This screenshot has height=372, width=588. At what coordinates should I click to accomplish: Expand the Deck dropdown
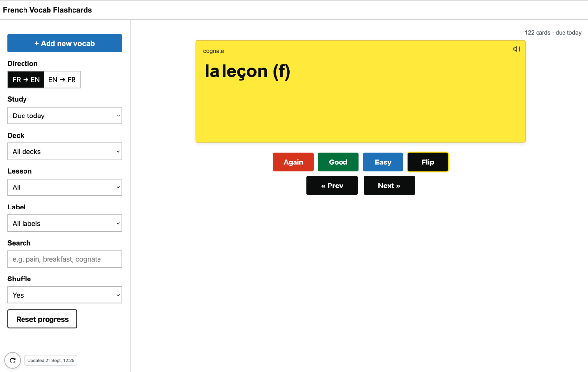tap(65, 151)
